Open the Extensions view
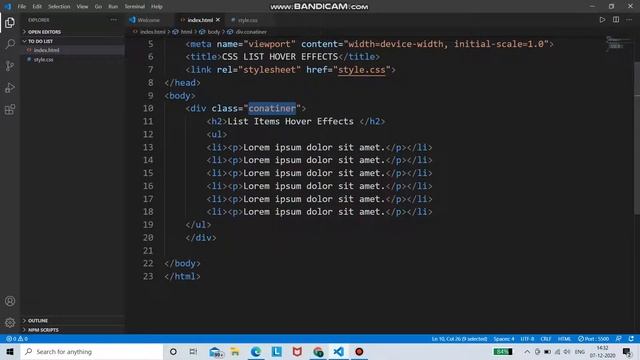This screenshot has width=640, height=360. (x=10, y=109)
